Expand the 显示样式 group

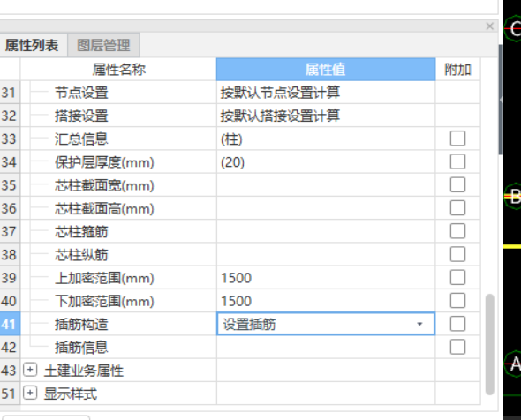point(30,394)
